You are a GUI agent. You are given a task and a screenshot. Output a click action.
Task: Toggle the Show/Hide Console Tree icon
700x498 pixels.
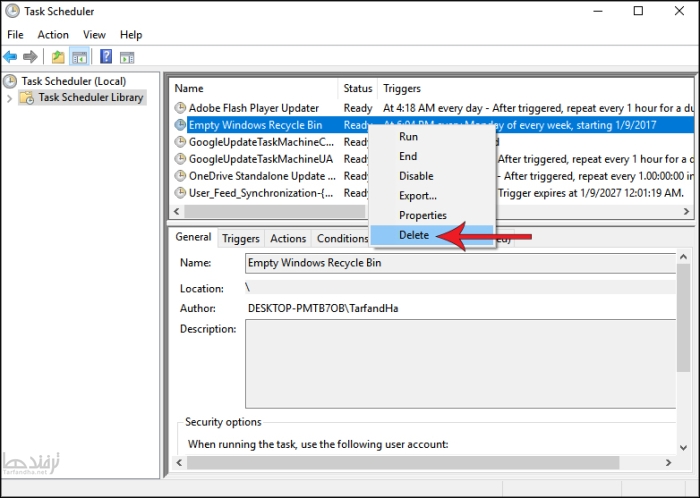tap(79, 57)
